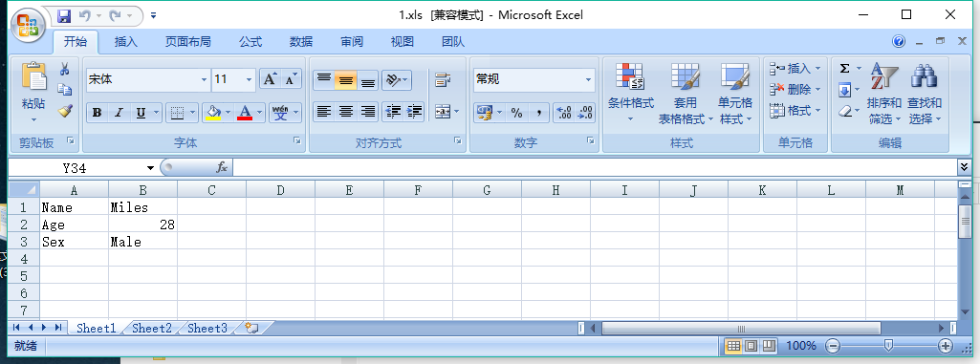This screenshot has height=364, width=980.
Task: Align text left in cell
Action: 324,112
